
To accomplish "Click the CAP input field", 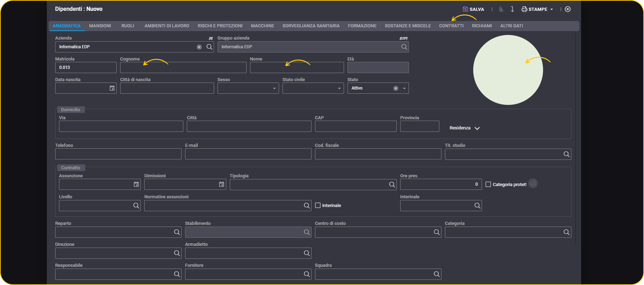I will (356, 126).
